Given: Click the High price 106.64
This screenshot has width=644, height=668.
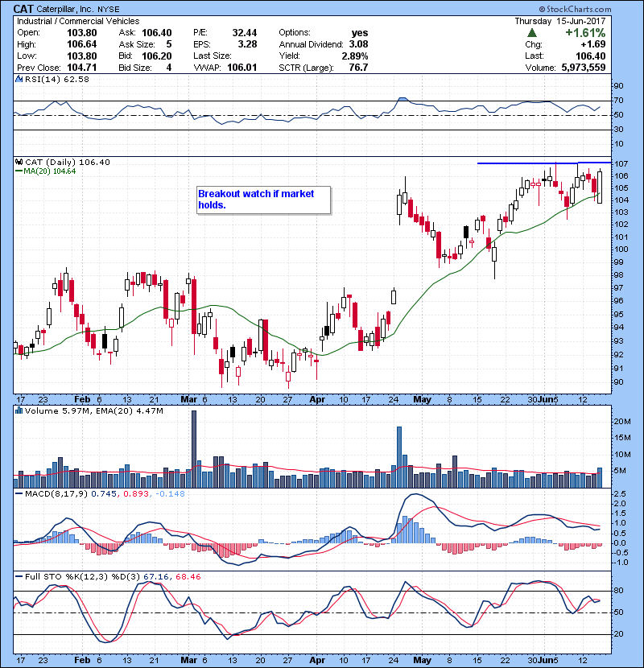Looking at the screenshot, I should coord(82,44).
